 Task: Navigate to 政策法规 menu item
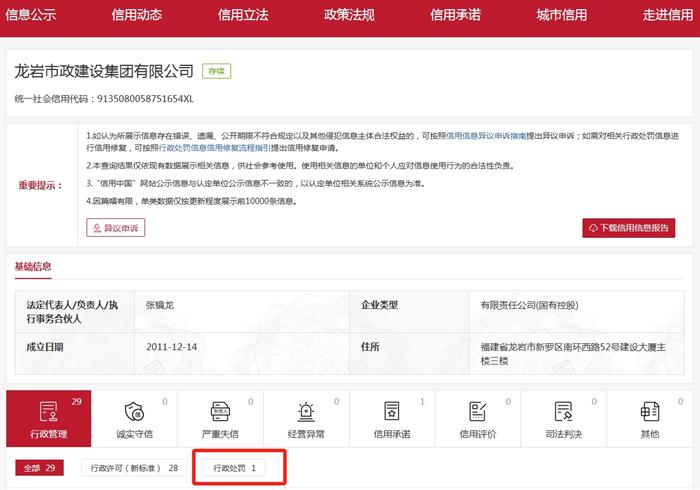coord(349,15)
